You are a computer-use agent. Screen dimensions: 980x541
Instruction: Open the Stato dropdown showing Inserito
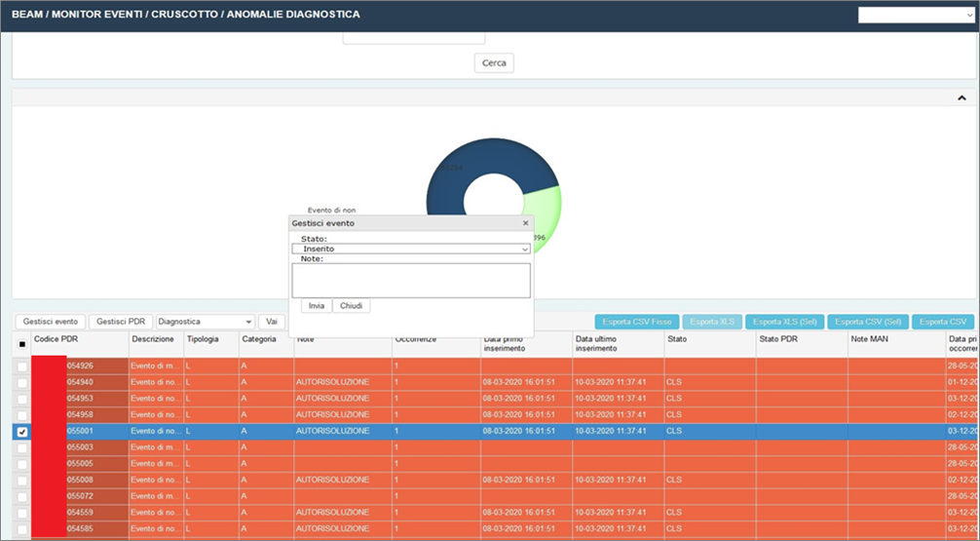410,249
